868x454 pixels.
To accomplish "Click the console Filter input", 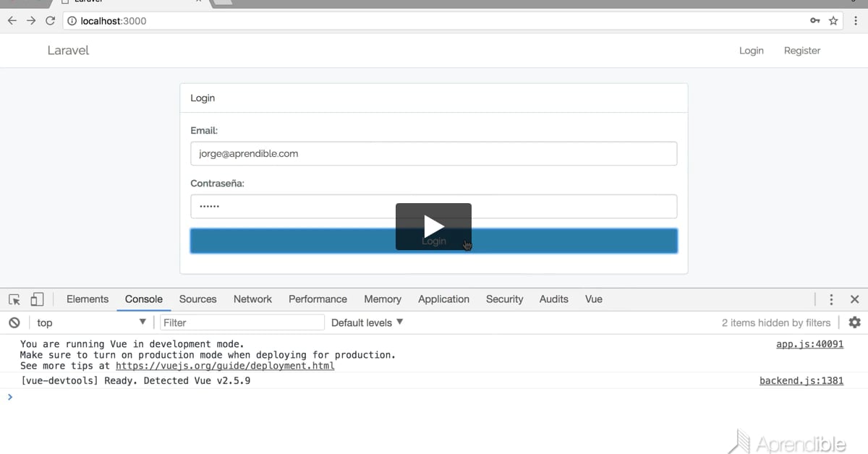I will (242, 322).
